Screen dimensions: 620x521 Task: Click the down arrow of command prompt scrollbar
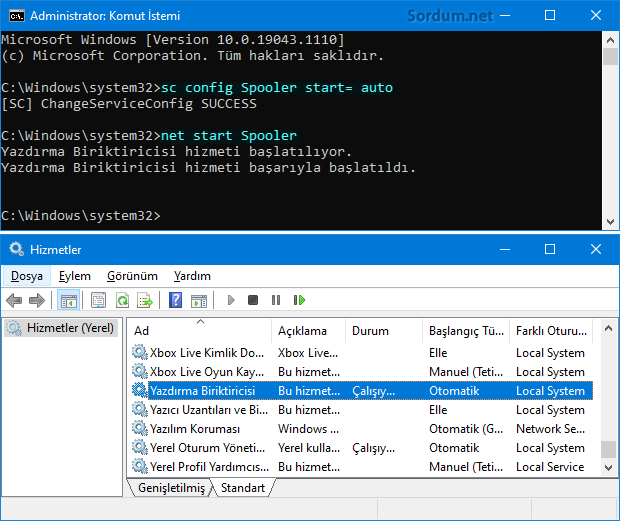[610, 222]
